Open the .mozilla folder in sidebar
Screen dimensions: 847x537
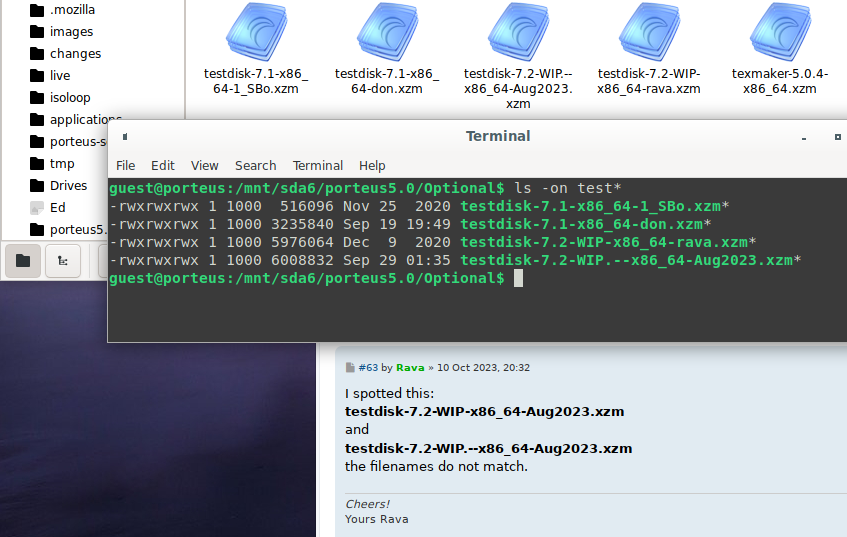[x=62, y=10]
